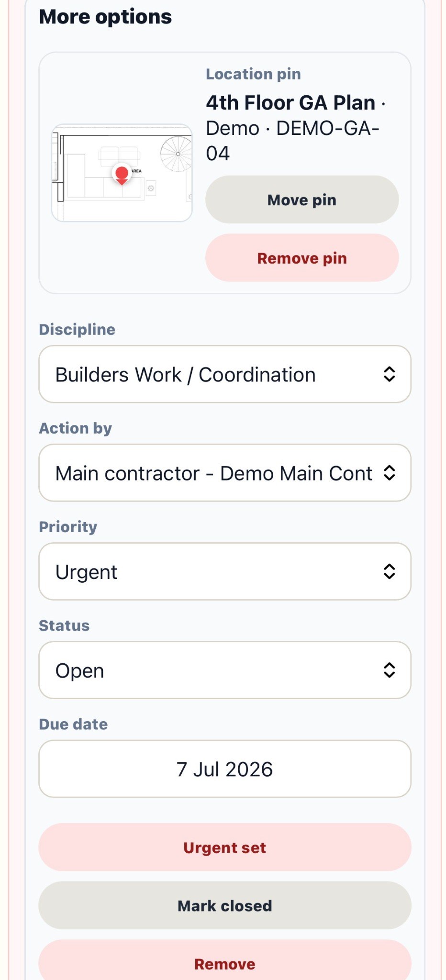This screenshot has width=446, height=980.
Task: Tap the red location pin marker on the plan
Action: (x=122, y=175)
